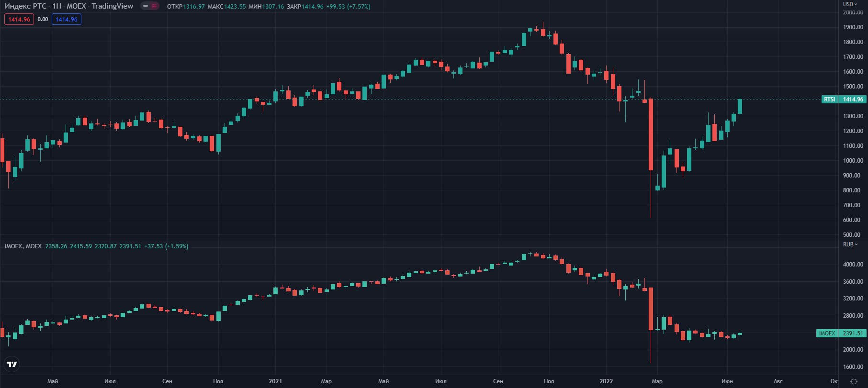
Task: Click the IMOEX, MOEX pane legend title
Action: point(23,246)
